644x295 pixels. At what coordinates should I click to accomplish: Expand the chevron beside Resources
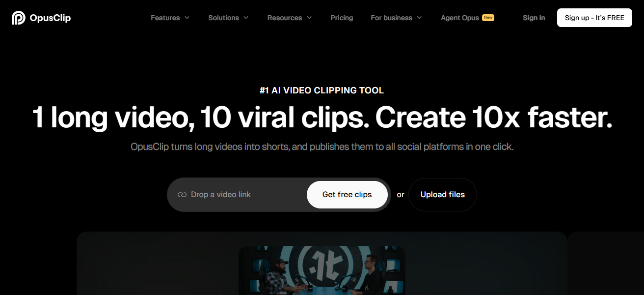[x=309, y=18]
